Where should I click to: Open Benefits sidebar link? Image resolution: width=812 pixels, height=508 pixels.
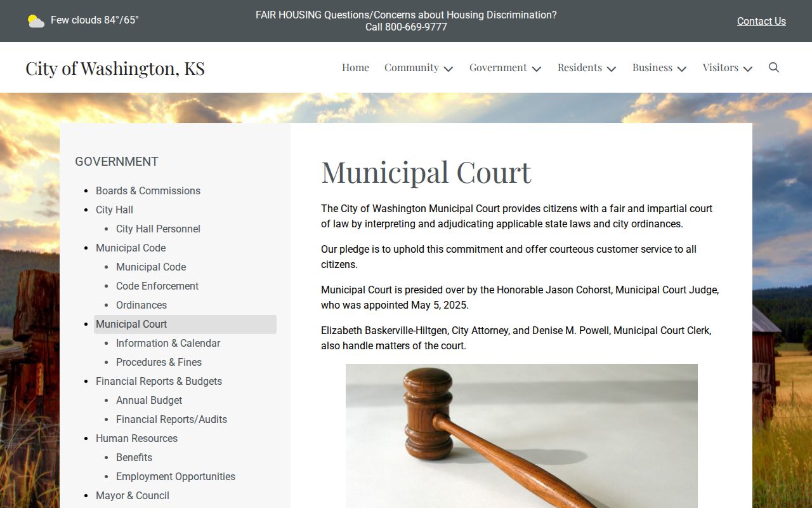[x=134, y=457]
